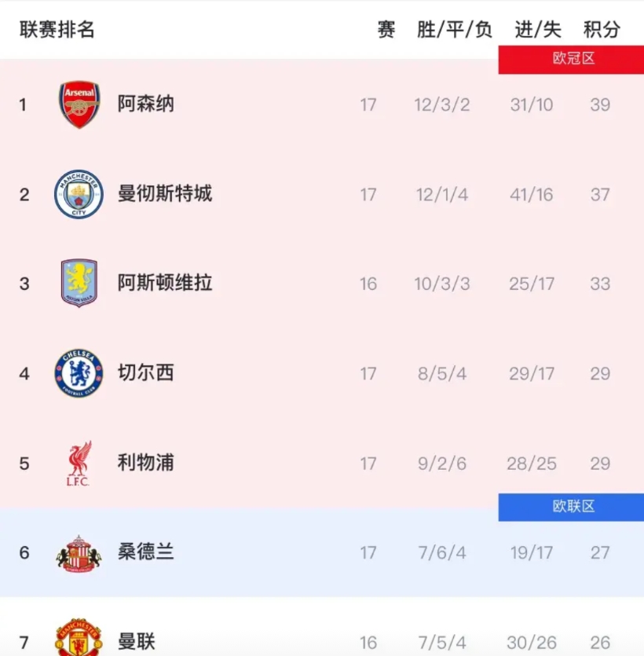Click the 进/失 column header

click(x=538, y=30)
